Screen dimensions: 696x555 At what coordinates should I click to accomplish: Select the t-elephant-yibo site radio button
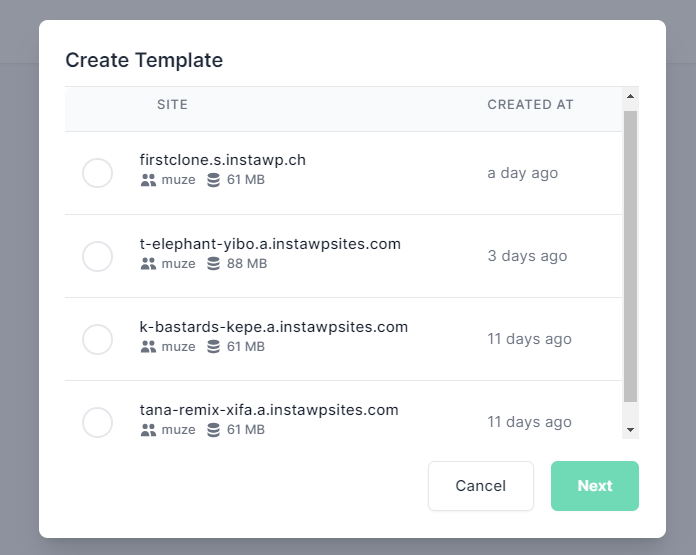point(97,256)
